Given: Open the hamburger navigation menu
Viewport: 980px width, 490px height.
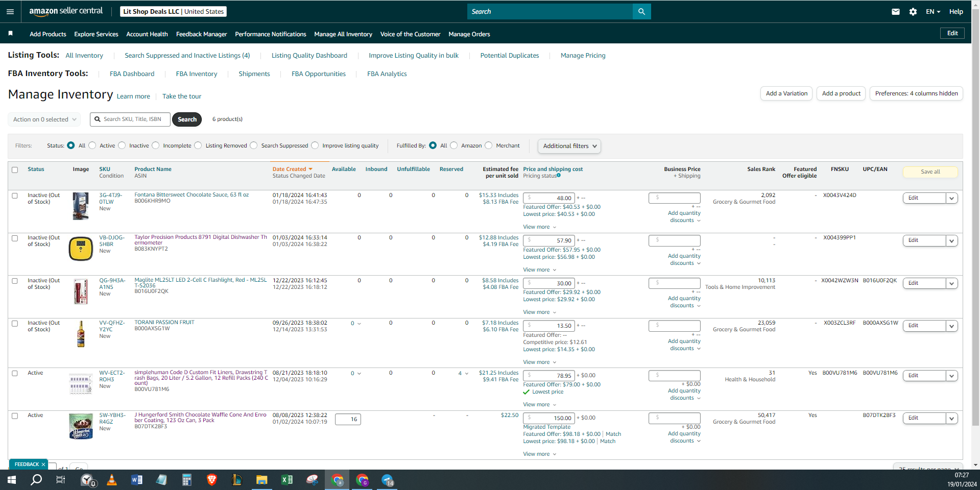Looking at the screenshot, I should (x=10, y=11).
